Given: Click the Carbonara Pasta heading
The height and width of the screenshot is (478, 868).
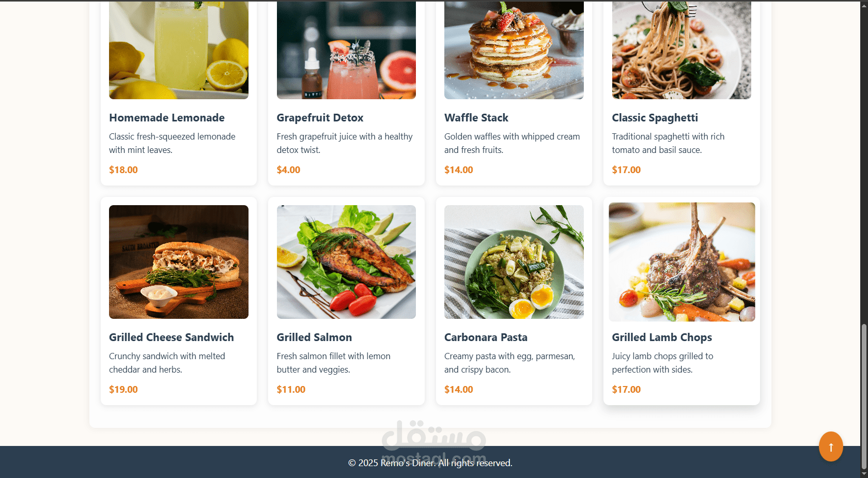Looking at the screenshot, I should [486, 337].
